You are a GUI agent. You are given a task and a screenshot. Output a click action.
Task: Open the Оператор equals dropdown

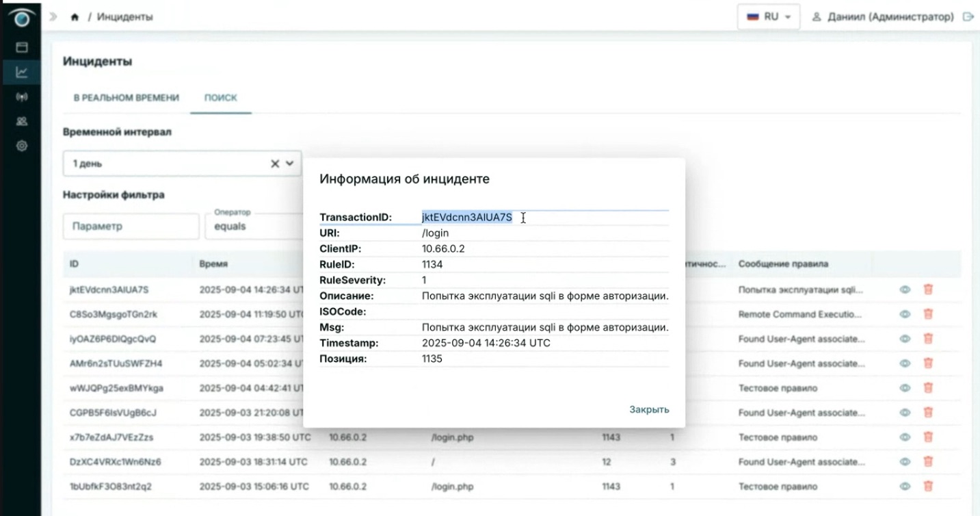pyautogui.click(x=254, y=227)
